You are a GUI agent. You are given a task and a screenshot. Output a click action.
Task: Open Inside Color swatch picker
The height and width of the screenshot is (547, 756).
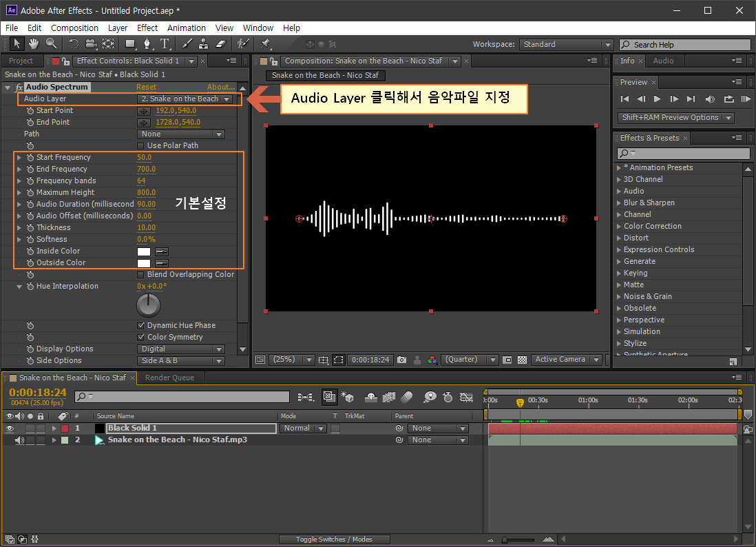click(144, 251)
